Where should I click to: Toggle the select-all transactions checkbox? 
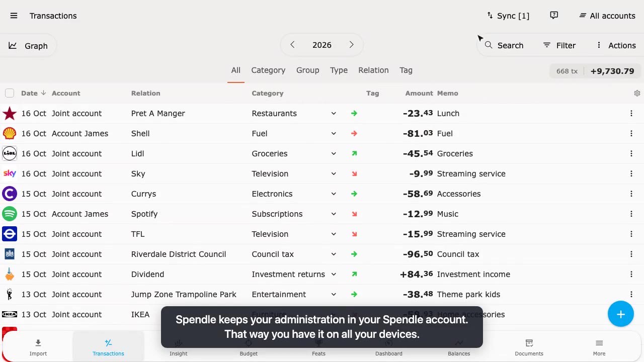pos(10,93)
